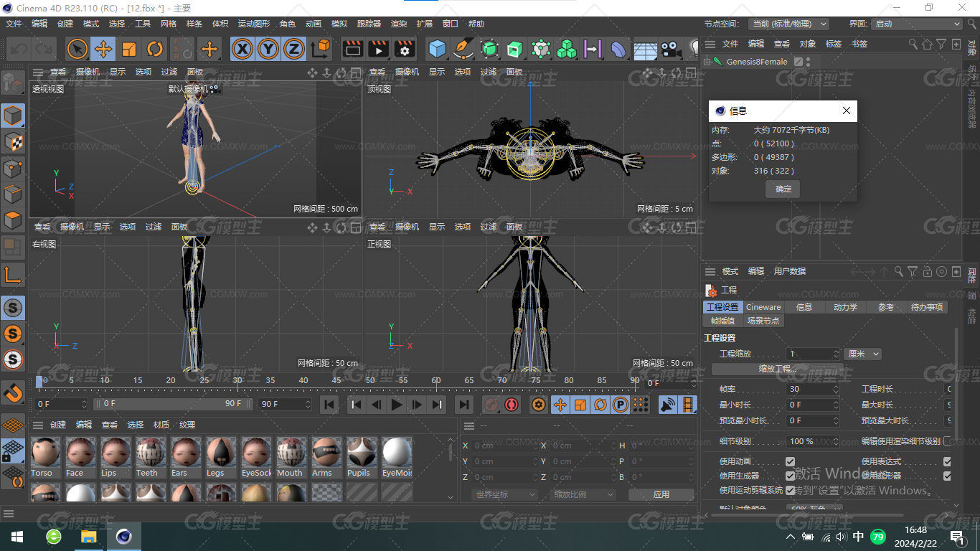Click the Record Active Objects button
Screen dimensions: 980x551
(x=491, y=405)
